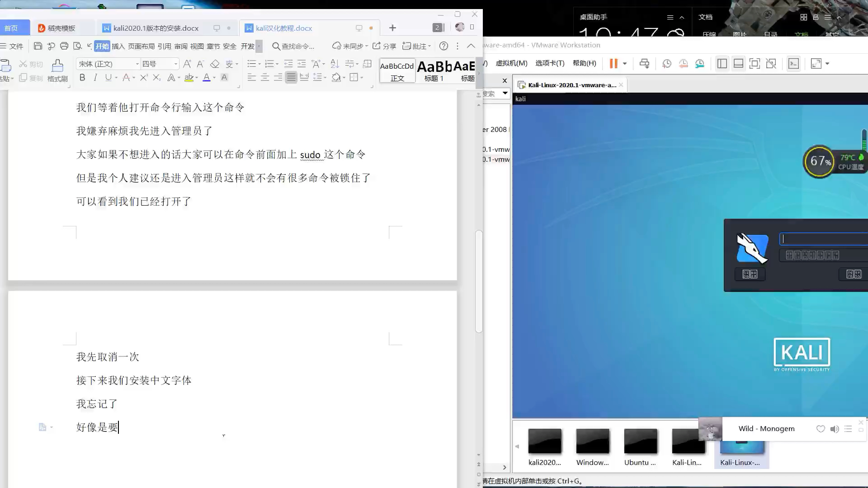Toggle bold formatting
The width and height of the screenshot is (868, 488).
click(82, 78)
